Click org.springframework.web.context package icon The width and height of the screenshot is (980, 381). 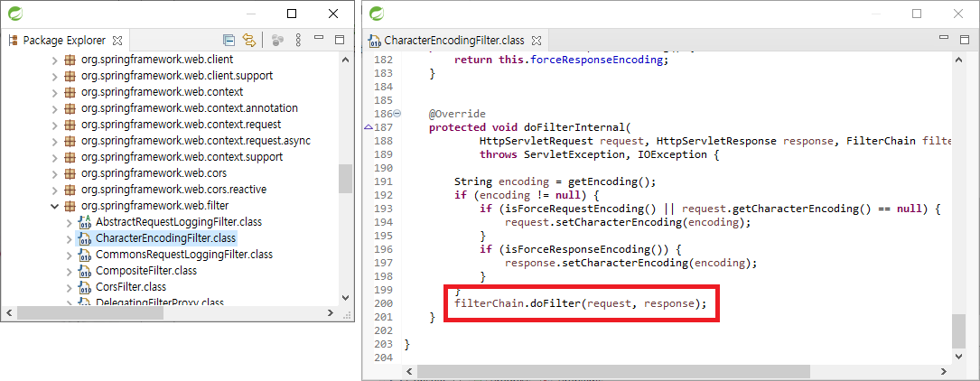click(70, 92)
